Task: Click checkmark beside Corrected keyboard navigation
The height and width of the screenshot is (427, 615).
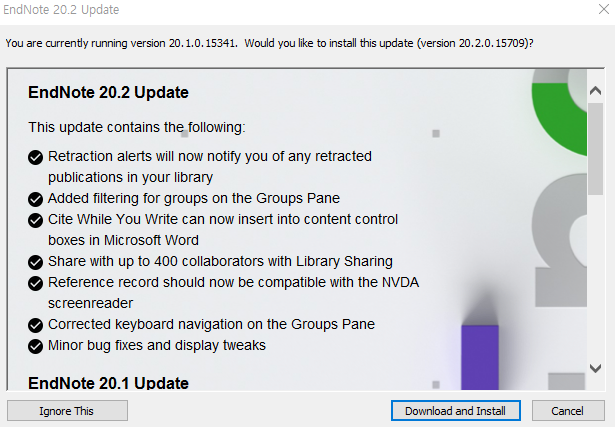Action: [x=35, y=325]
